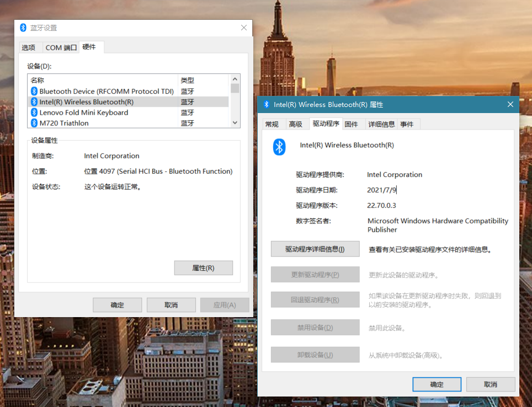Click 回退驱动程序(R) button

point(315,299)
